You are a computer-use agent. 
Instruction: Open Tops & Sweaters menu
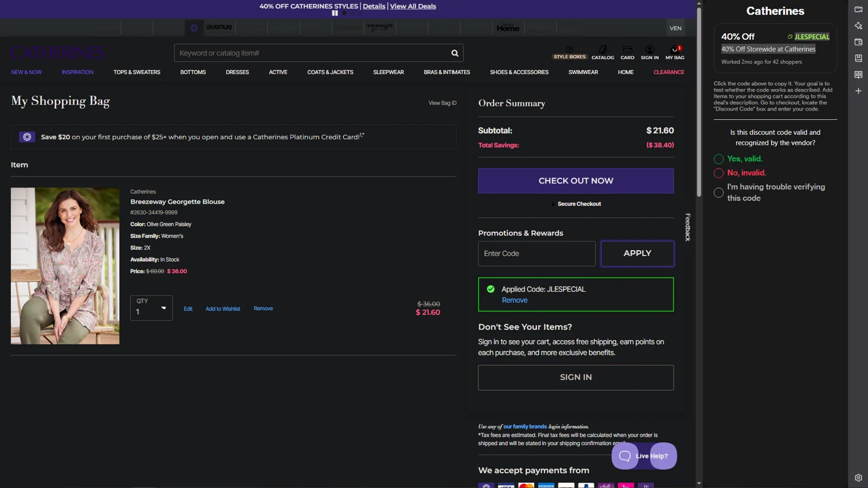pos(137,72)
